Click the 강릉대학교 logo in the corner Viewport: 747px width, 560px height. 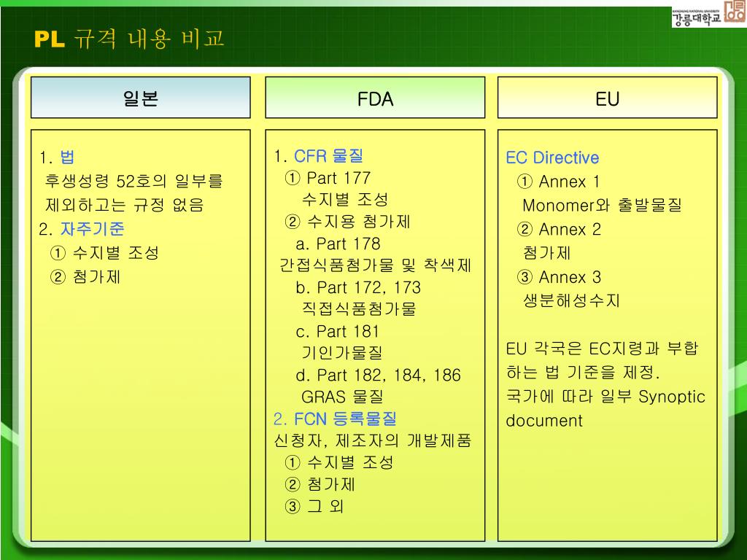(709, 13)
